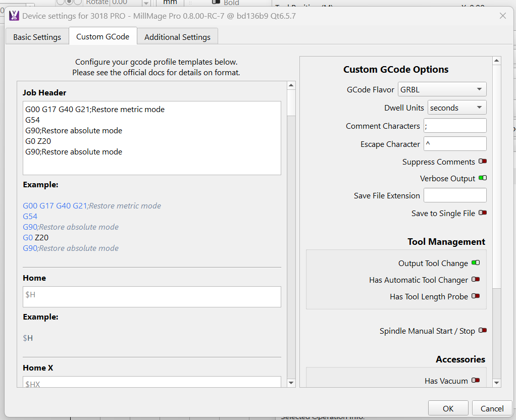The height and width of the screenshot is (420, 516).
Task: Switch to the Basic Settings tab
Action: 37,37
